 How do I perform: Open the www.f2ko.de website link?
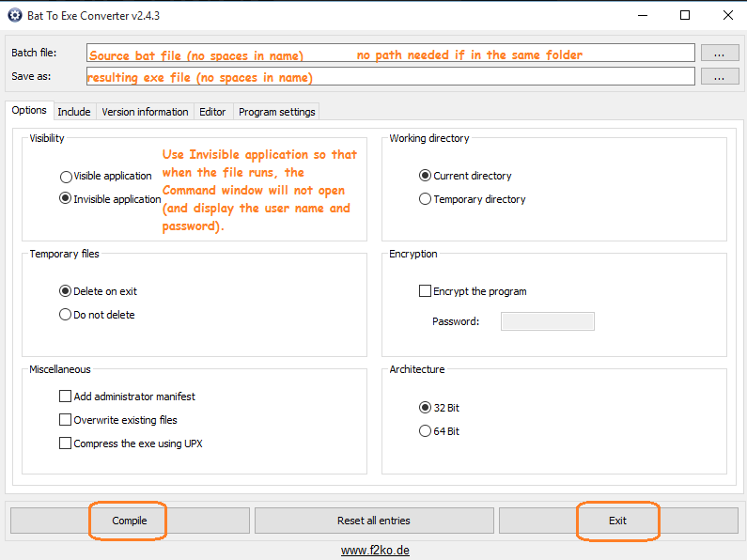click(375, 551)
